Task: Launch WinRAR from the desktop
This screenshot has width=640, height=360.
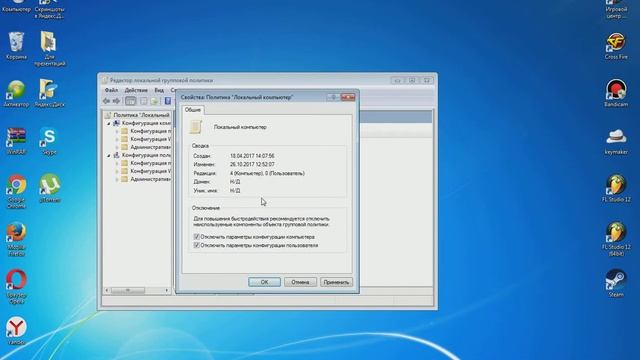Action: [16, 141]
